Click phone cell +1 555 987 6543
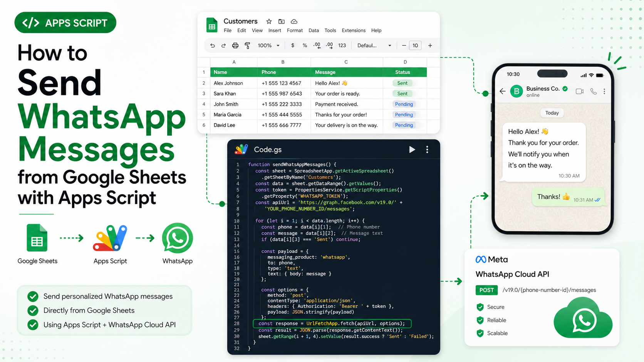The width and height of the screenshot is (644, 362). click(x=284, y=93)
